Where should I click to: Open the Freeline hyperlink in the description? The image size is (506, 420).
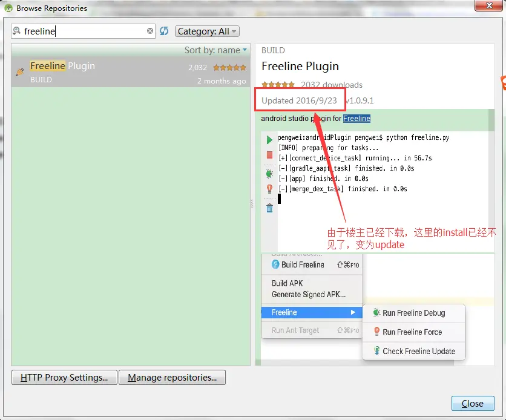(356, 119)
